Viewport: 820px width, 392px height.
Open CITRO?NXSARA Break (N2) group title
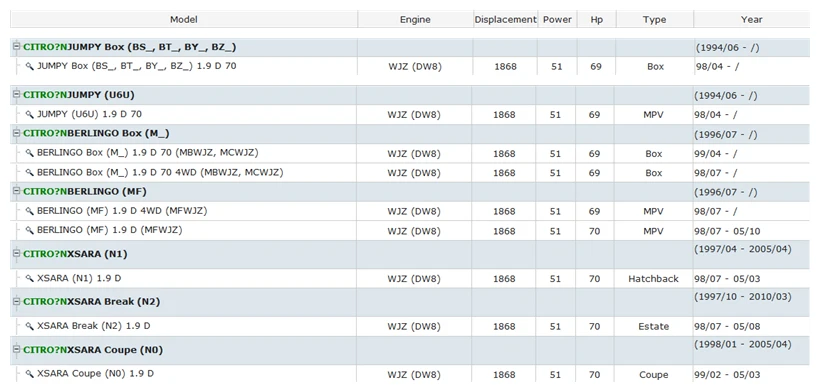92,302
